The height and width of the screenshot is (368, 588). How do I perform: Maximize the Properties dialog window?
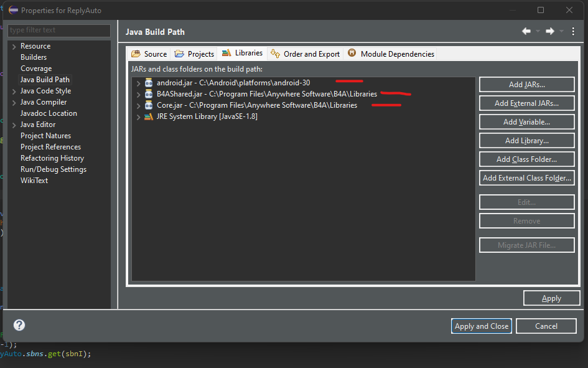pos(541,10)
